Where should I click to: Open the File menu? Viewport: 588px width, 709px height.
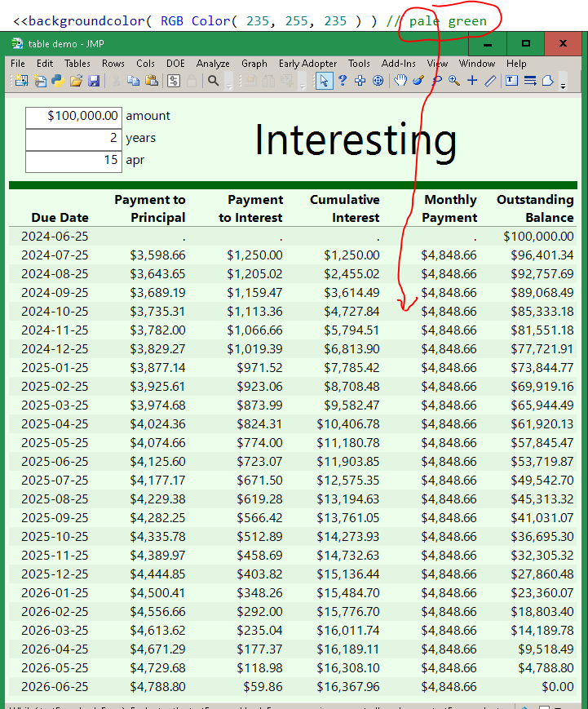pos(18,64)
